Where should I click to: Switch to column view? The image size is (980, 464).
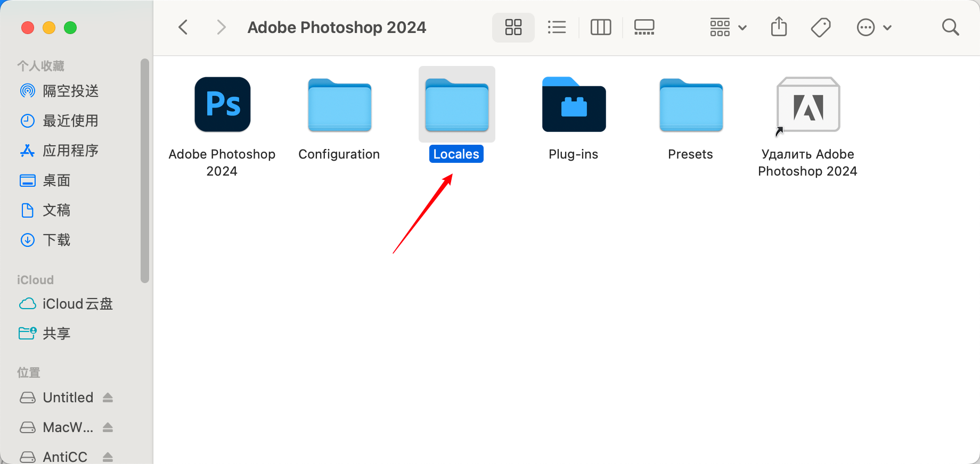pyautogui.click(x=601, y=27)
